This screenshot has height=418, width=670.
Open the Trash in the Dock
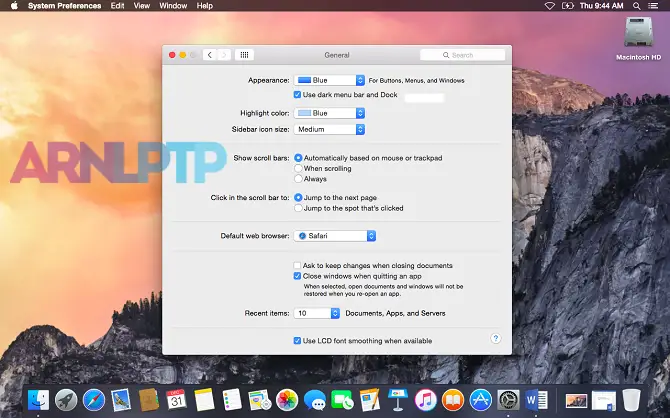tap(631, 399)
